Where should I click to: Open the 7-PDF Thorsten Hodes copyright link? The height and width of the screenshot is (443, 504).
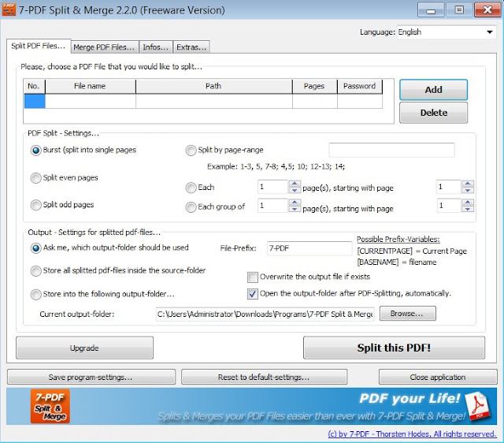(x=412, y=434)
